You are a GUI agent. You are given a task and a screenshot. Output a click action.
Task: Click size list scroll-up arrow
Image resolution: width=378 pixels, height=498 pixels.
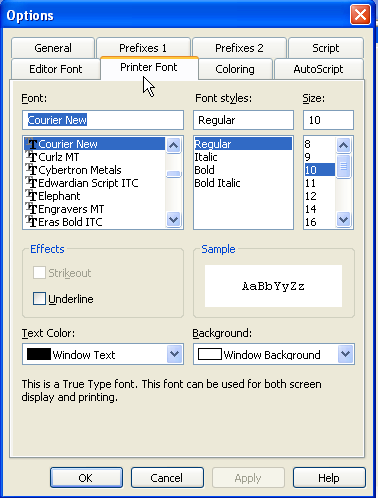344,145
